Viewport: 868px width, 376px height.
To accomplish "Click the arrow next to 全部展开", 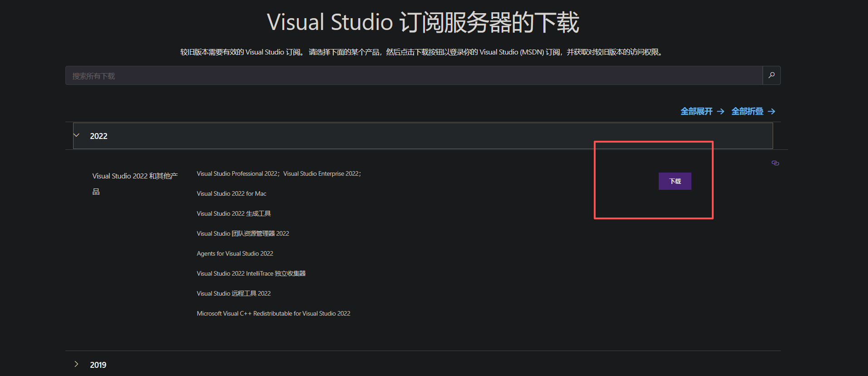I will click(x=720, y=111).
